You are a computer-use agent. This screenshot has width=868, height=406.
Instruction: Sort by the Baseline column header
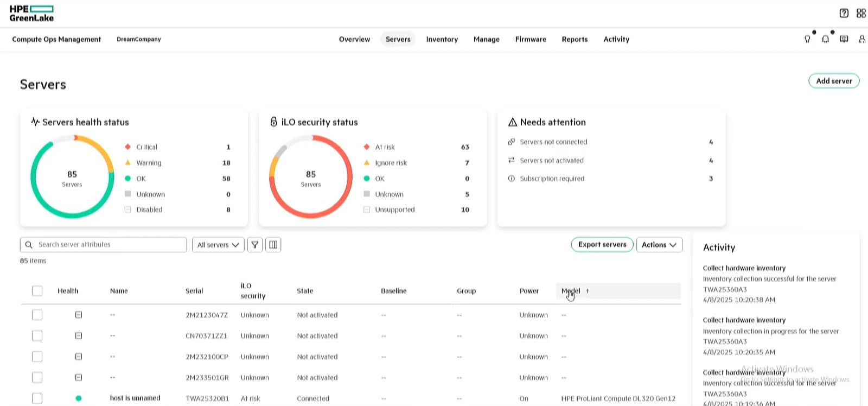pos(393,291)
